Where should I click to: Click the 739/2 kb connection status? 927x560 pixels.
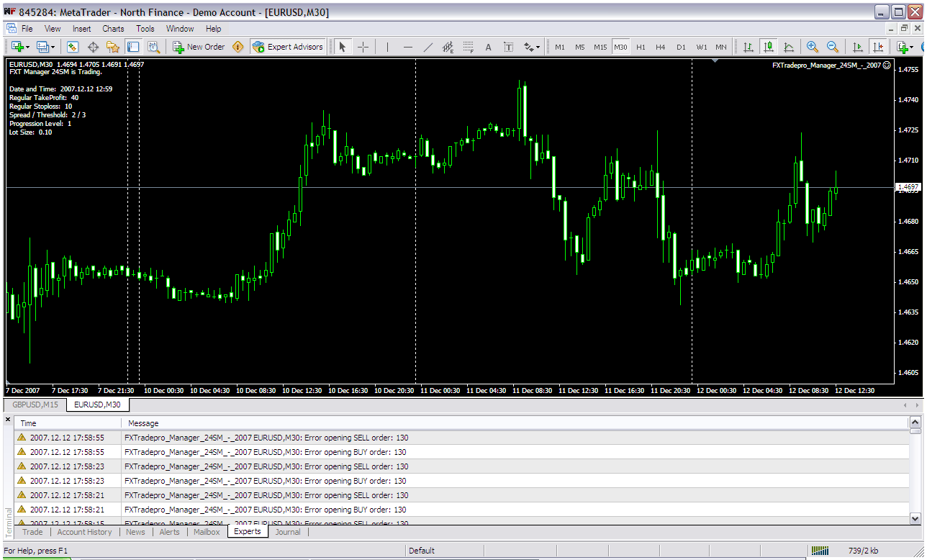[862, 551]
